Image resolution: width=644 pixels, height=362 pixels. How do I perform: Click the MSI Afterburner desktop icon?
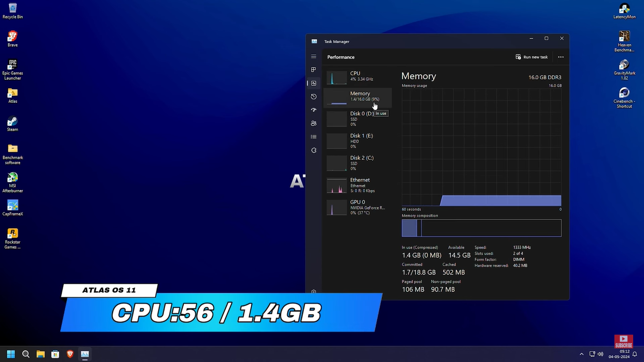[13, 182]
